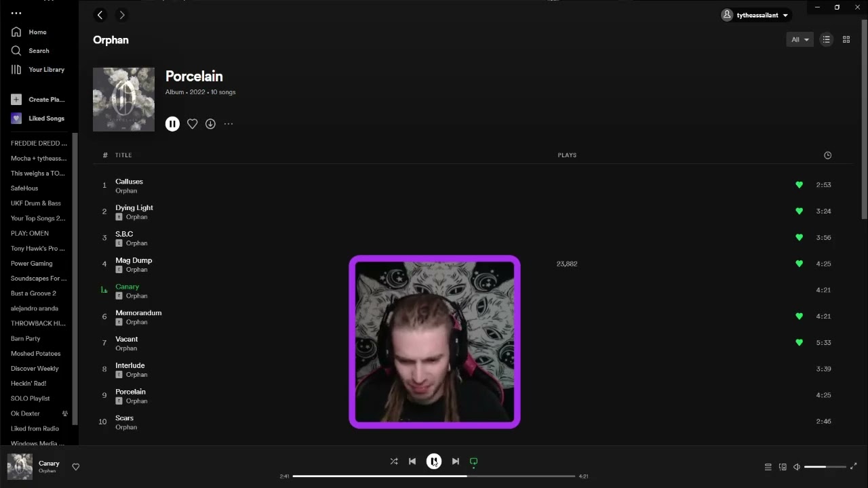This screenshot has height=488, width=868.
Task: Click the duration clock column header
Action: 827,155
